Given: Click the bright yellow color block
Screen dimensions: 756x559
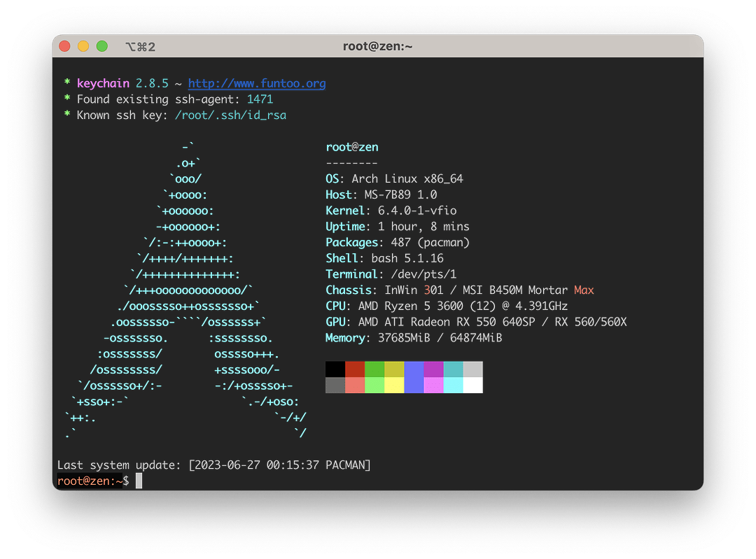Looking at the screenshot, I should [x=394, y=385].
